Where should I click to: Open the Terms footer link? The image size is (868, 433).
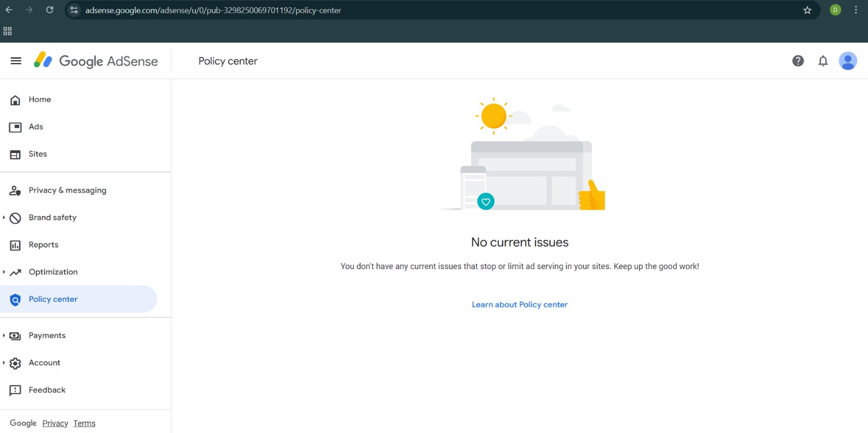point(84,423)
